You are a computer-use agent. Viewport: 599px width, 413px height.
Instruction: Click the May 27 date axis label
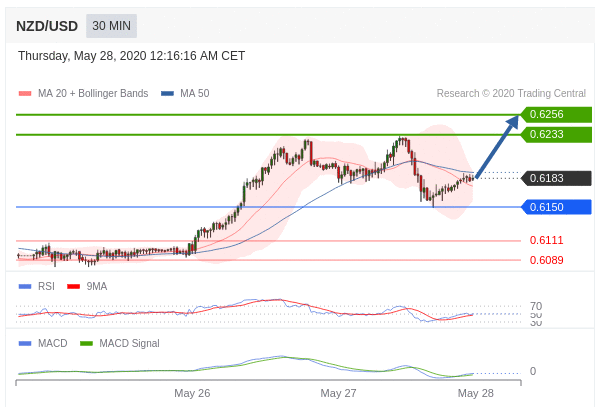(338, 393)
